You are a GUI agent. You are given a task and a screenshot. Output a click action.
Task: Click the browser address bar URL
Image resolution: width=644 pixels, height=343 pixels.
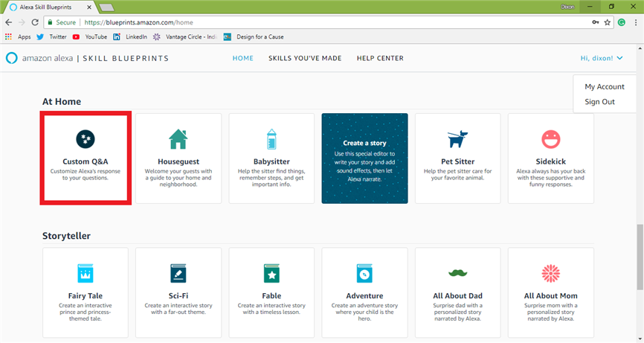(x=297, y=22)
